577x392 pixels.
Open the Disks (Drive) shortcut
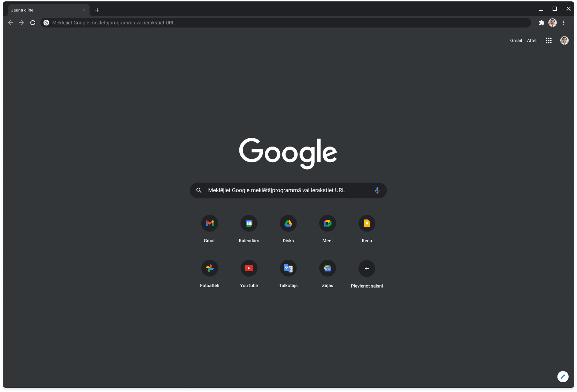[x=288, y=224]
